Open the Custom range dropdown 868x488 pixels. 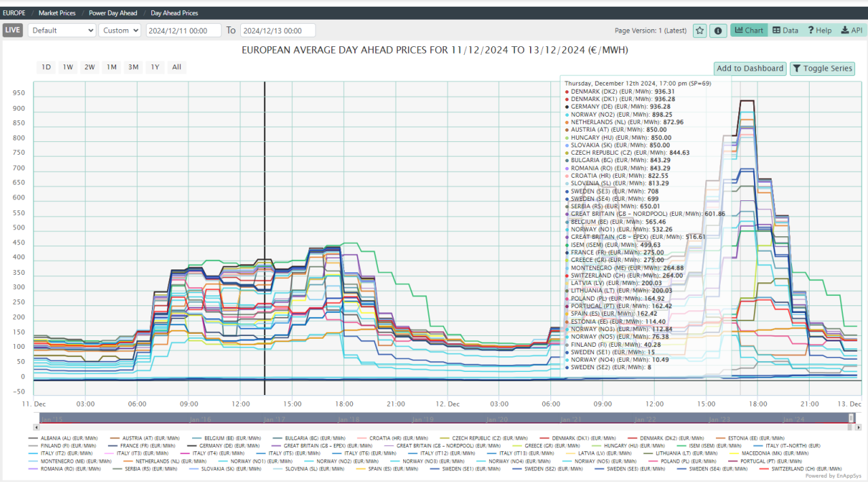119,31
